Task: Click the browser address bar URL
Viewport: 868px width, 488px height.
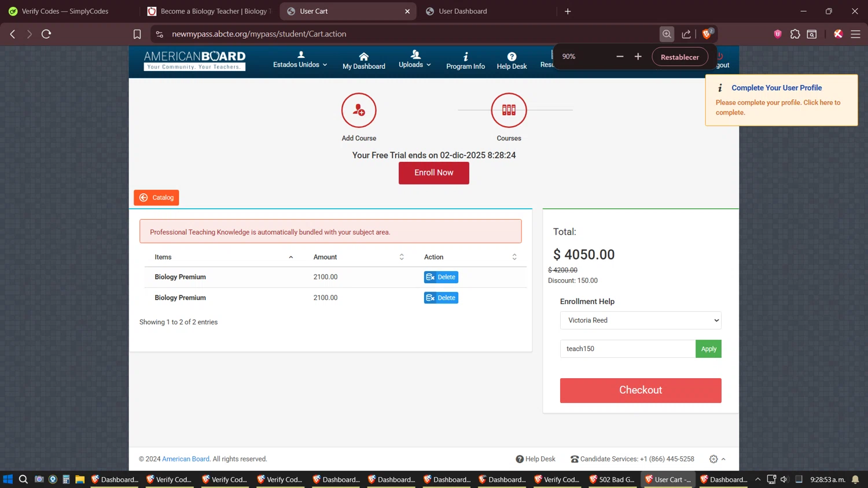Action: [x=259, y=34]
